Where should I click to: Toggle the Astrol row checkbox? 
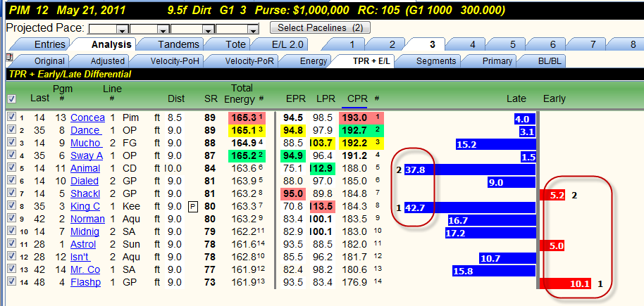point(11,243)
